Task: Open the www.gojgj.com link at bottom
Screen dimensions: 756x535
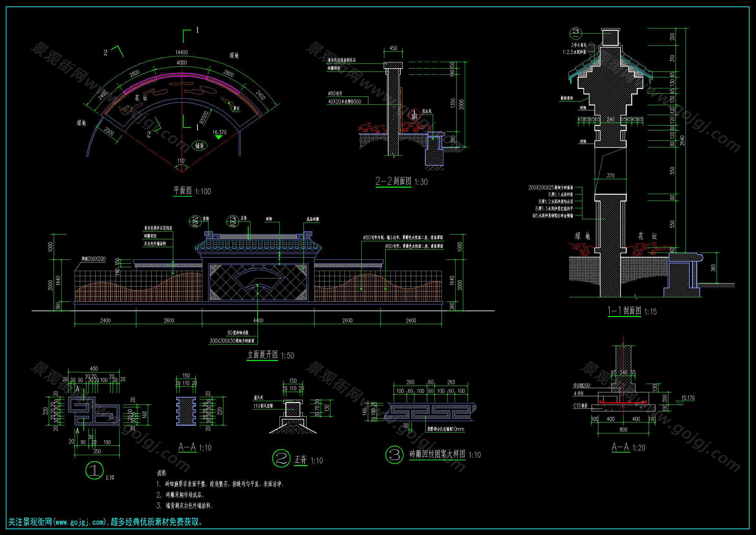Action: point(80,522)
